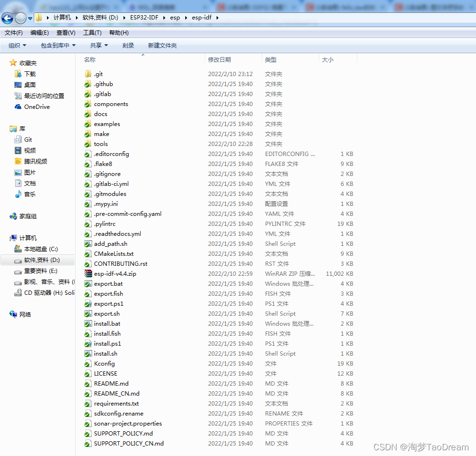Viewport: 476px width, 456px height.
Task: Select the 计算机 icon in sidebar
Action: (x=13, y=238)
